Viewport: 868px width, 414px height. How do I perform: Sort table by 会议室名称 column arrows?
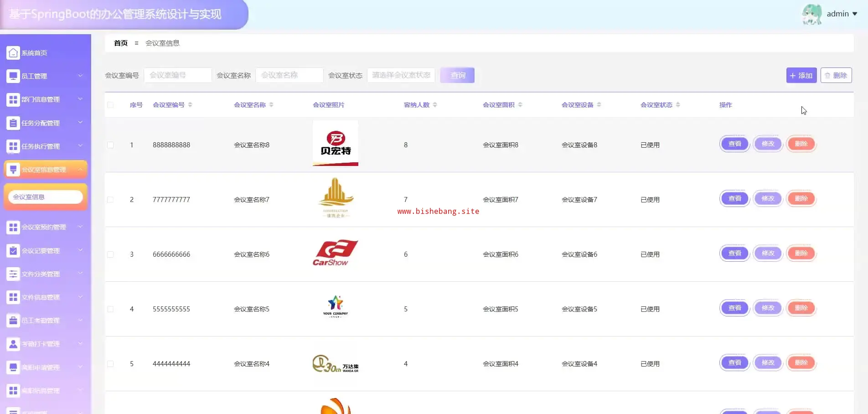[271, 105]
